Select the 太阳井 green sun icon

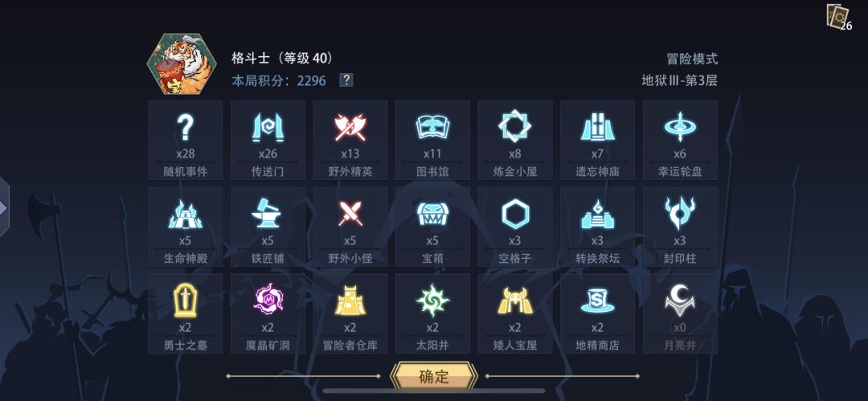(x=432, y=301)
